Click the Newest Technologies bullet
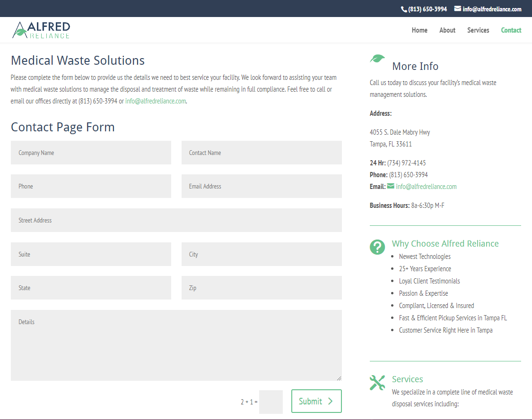532x420 pixels. pos(425,257)
